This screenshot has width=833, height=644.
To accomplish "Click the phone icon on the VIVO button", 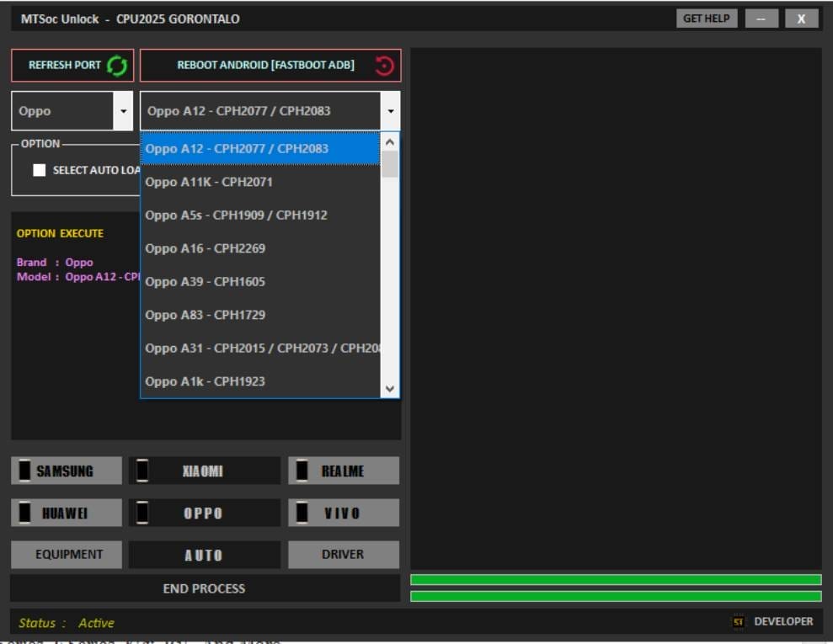I will point(303,512).
